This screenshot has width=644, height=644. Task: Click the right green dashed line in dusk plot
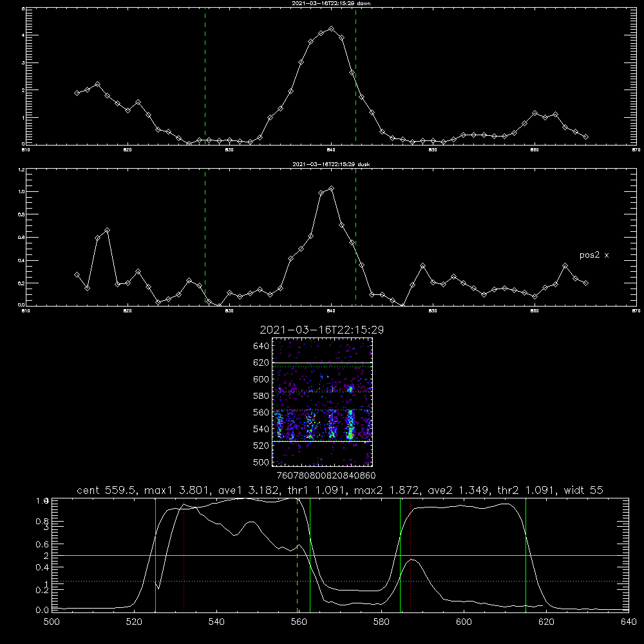[x=355, y=237]
